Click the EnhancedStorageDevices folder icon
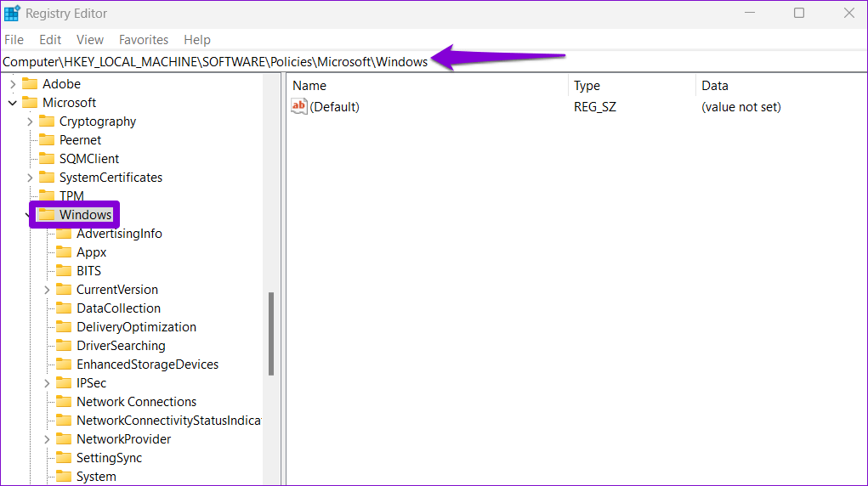 click(64, 364)
